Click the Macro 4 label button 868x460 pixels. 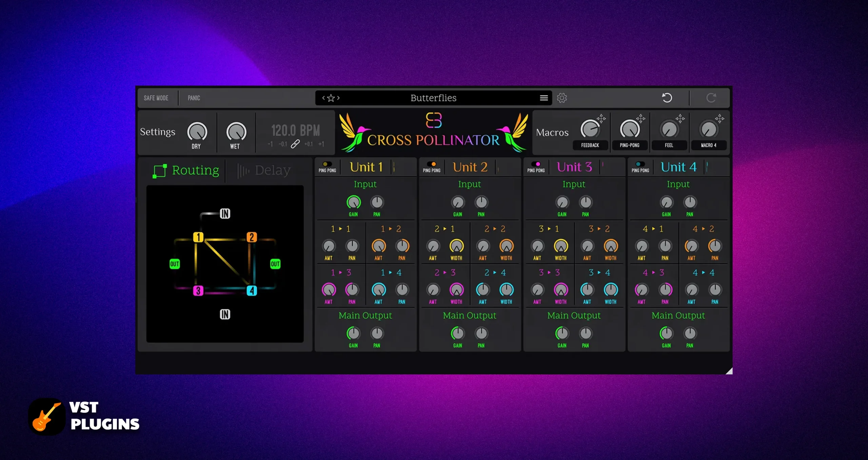click(709, 145)
